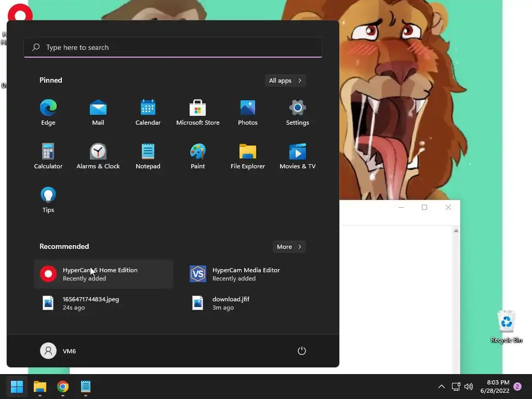
Task: Click the Windows Start button on taskbar
Action: pos(17,387)
